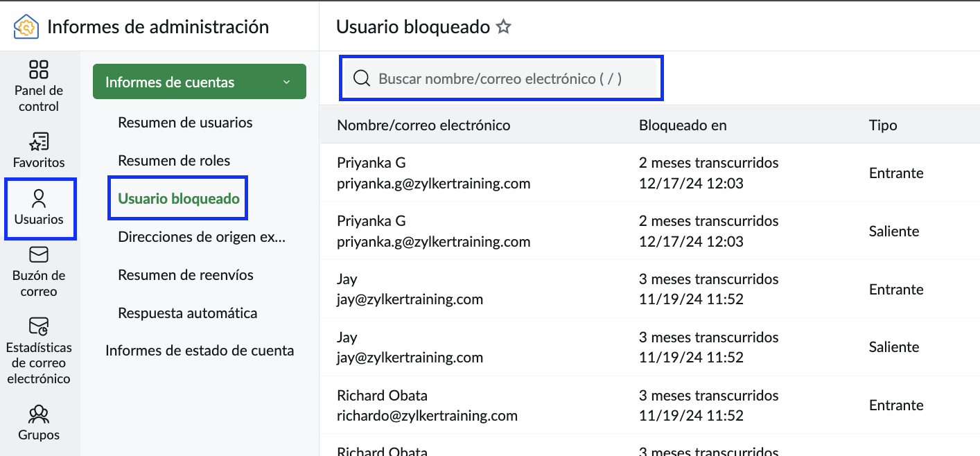
Task: Click the Bloqueado en column header
Action: point(683,125)
